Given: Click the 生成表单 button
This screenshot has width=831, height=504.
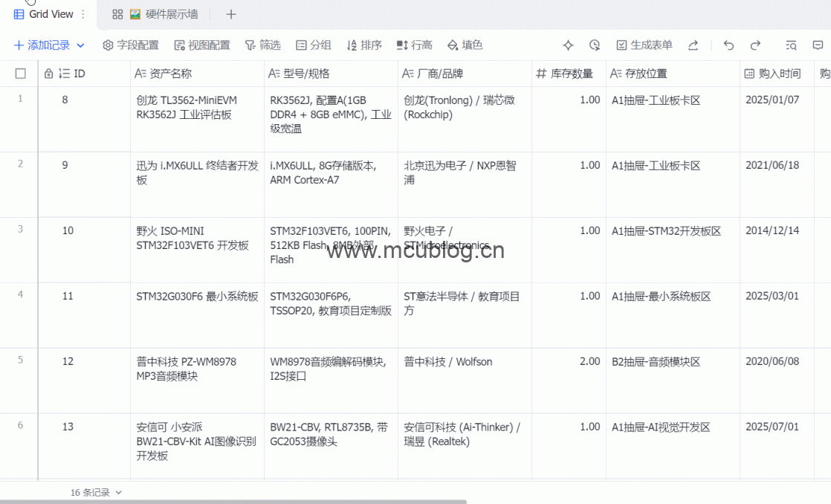Looking at the screenshot, I should point(644,45).
